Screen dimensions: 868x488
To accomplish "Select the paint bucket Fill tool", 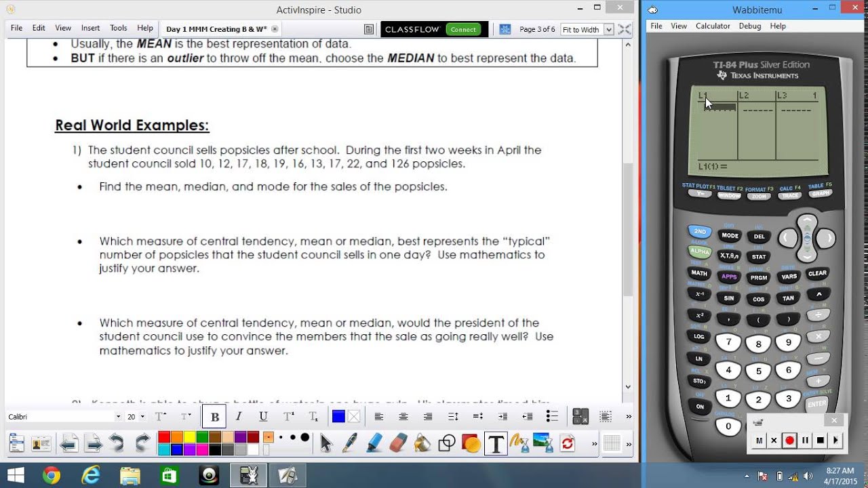I will 422,444.
